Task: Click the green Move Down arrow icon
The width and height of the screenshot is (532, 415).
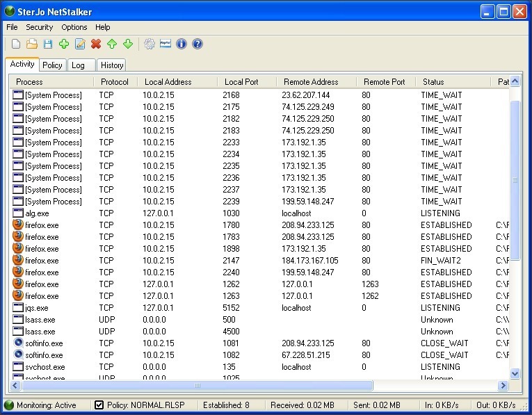Action: [x=128, y=44]
